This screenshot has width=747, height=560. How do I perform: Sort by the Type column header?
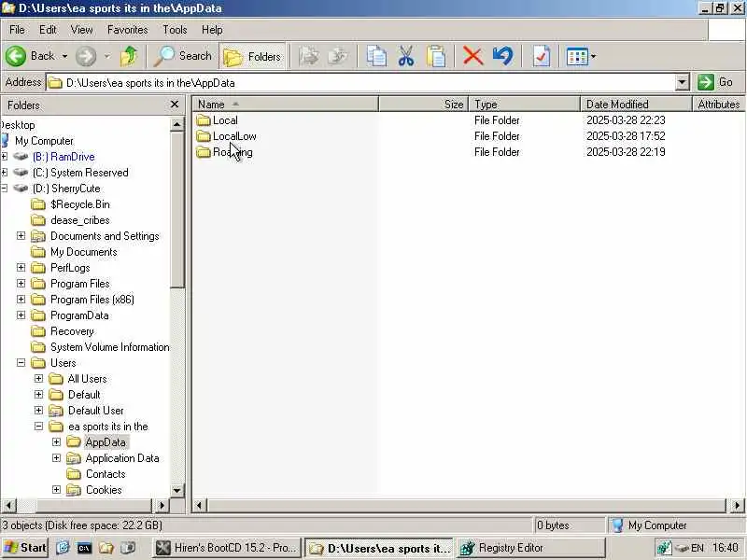point(524,105)
